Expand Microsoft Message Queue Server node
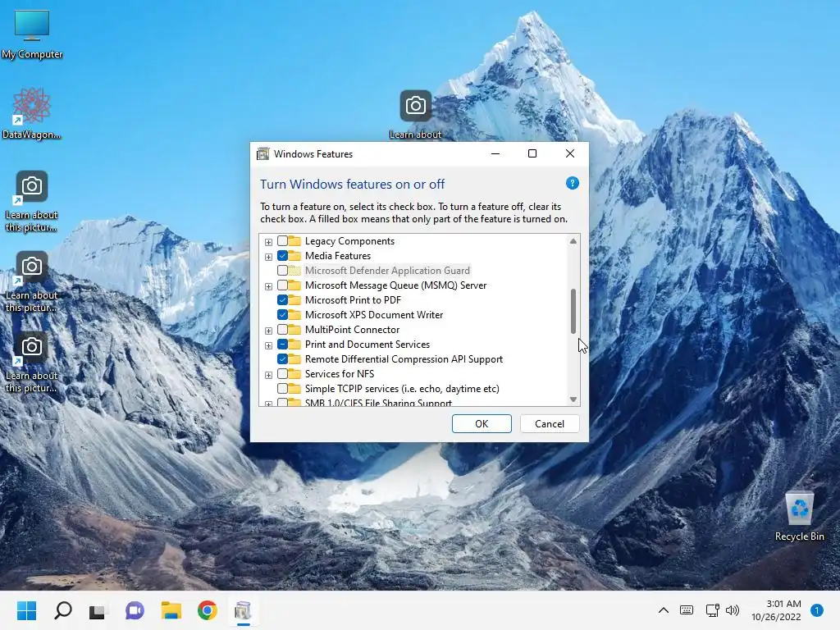The width and height of the screenshot is (840, 630). click(x=268, y=286)
